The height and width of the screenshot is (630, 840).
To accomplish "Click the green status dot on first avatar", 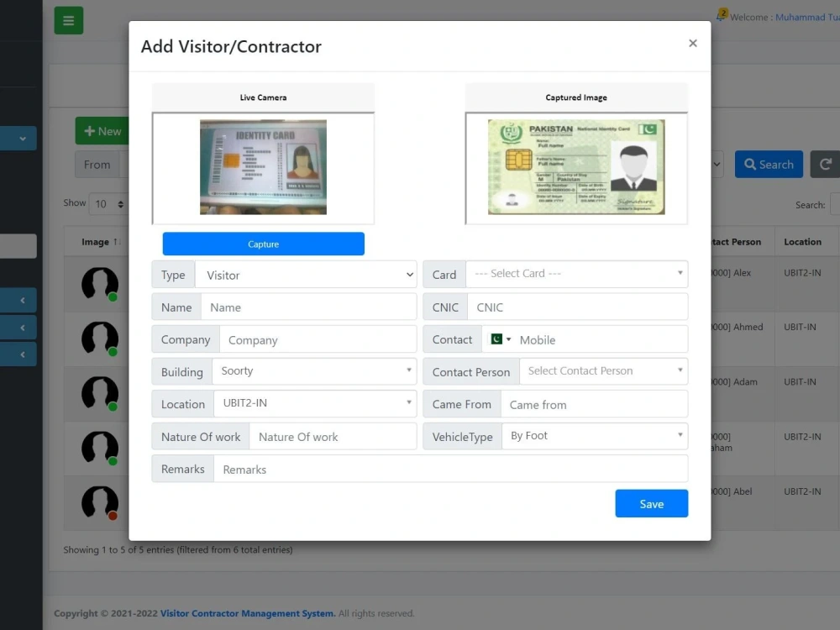I will [111, 298].
